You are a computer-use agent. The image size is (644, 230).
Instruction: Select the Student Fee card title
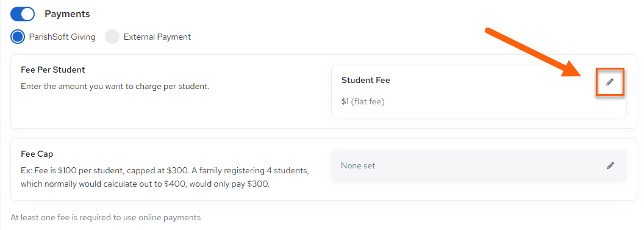(365, 81)
